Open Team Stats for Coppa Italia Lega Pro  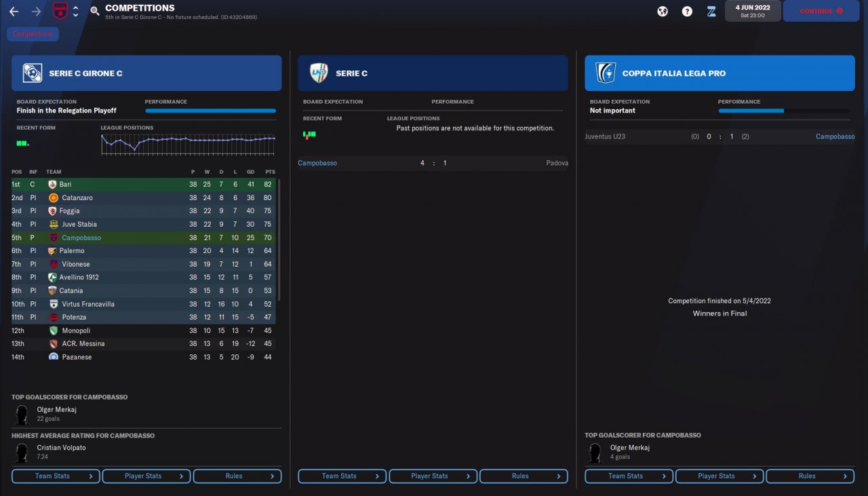click(629, 476)
